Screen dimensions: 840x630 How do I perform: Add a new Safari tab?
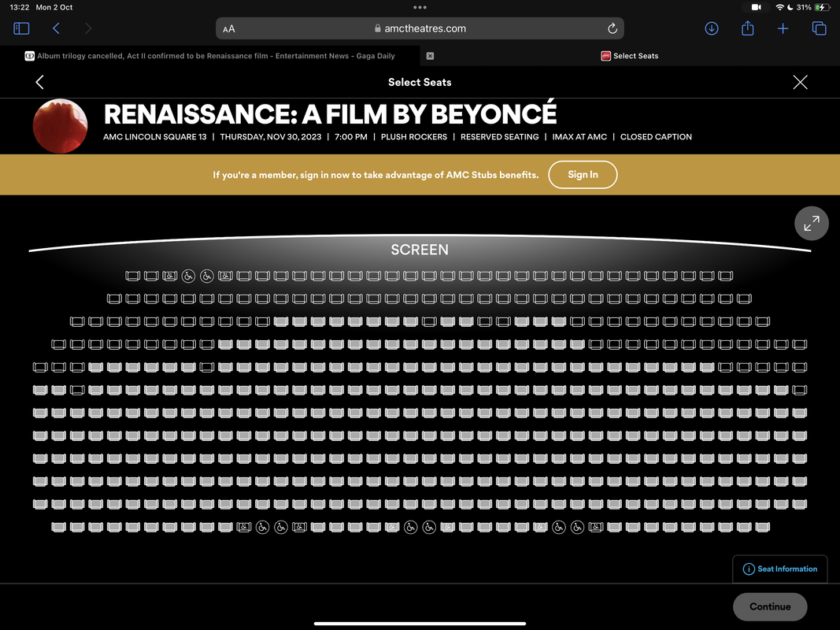point(783,28)
